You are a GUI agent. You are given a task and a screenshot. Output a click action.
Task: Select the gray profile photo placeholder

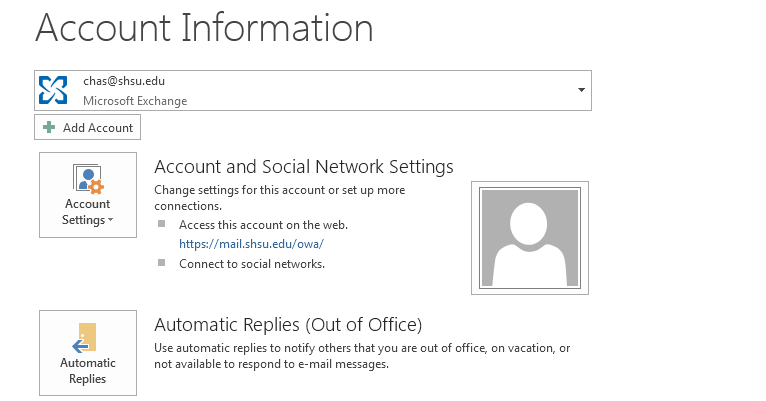coord(530,238)
